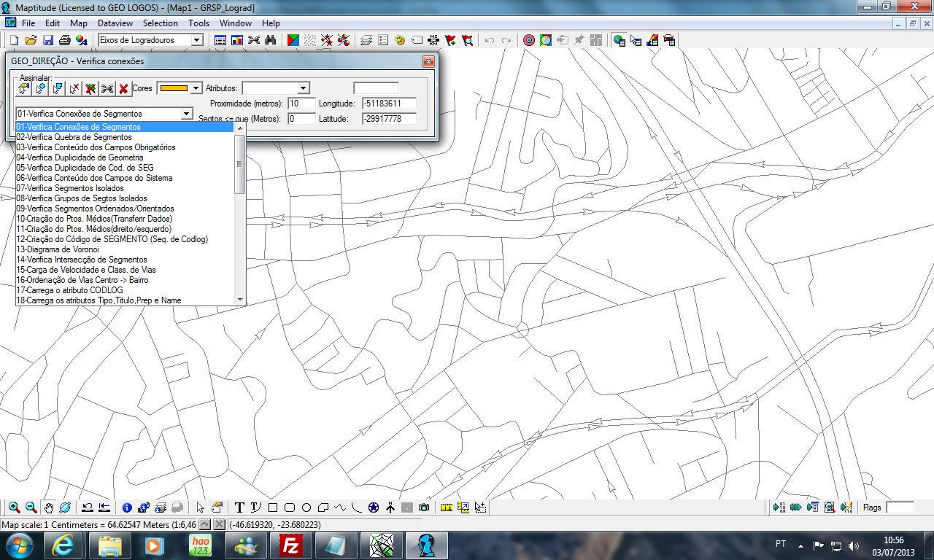Click the Zoom In magnifier tool

point(14,507)
